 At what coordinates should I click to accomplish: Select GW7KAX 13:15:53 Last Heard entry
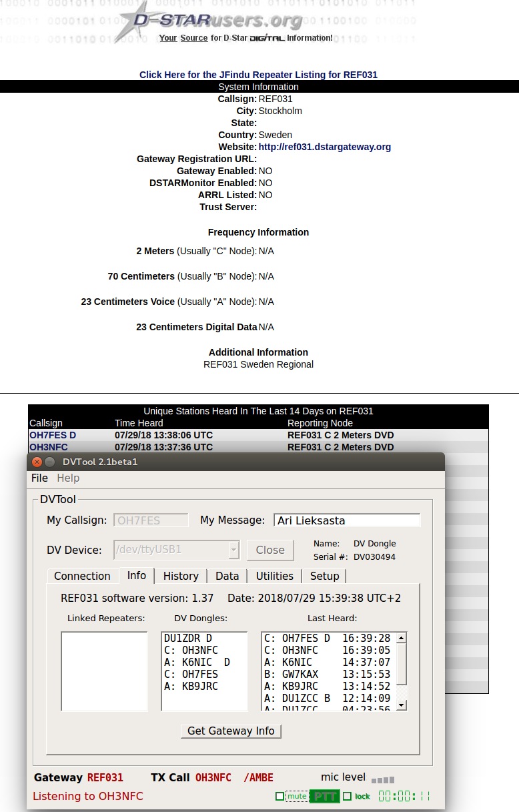[x=328, y=675]
